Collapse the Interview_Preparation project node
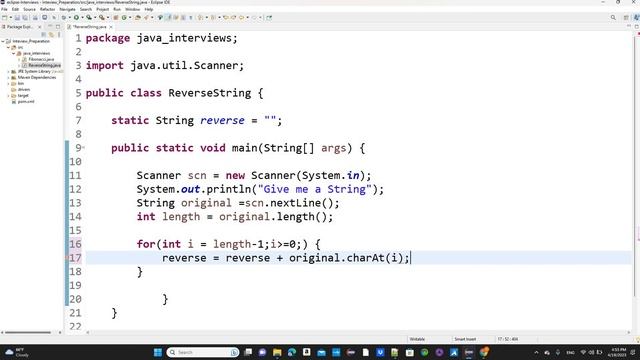Viewport: 640px width, 360px height. click(x=3, y=41)
